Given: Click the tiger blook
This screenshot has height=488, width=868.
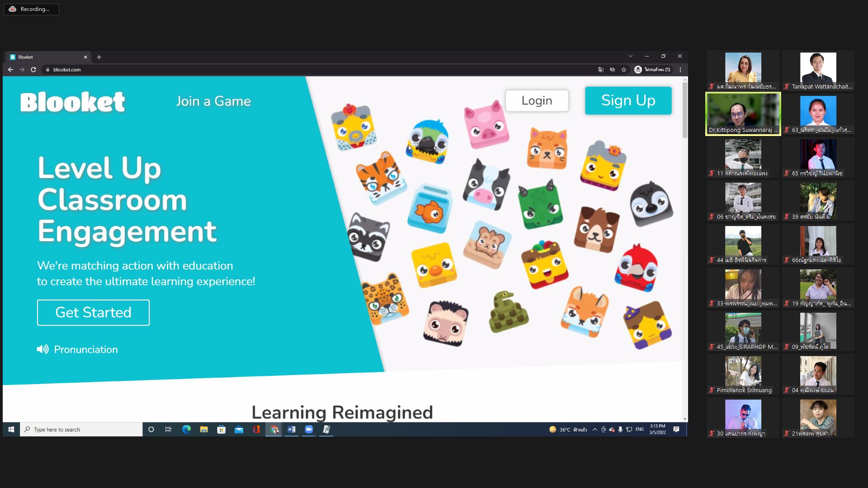Looking at the screenshot, I should pos(381,178).
